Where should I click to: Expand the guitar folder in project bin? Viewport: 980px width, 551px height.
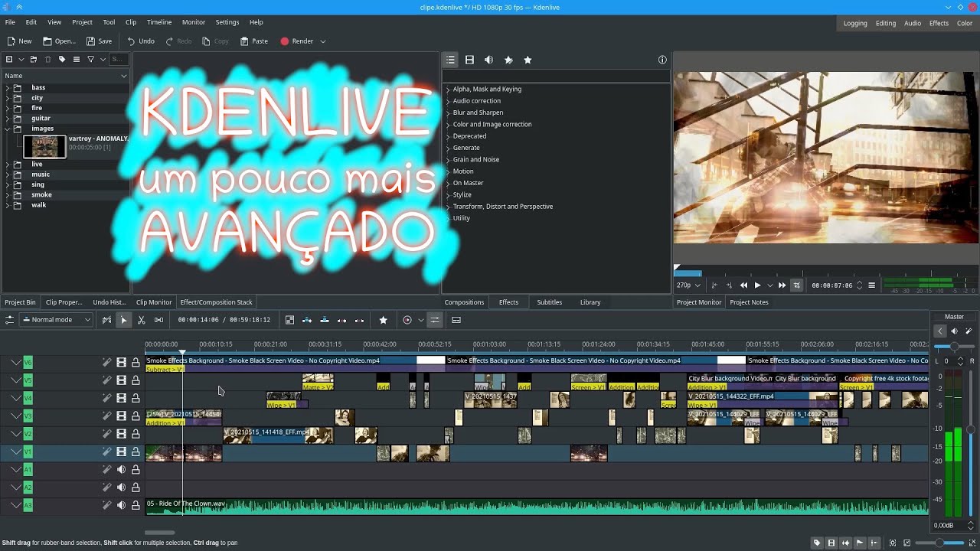(8, 119)
